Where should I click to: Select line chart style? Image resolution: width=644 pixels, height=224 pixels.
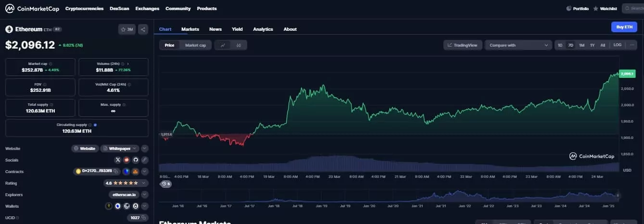coord(223,45)
